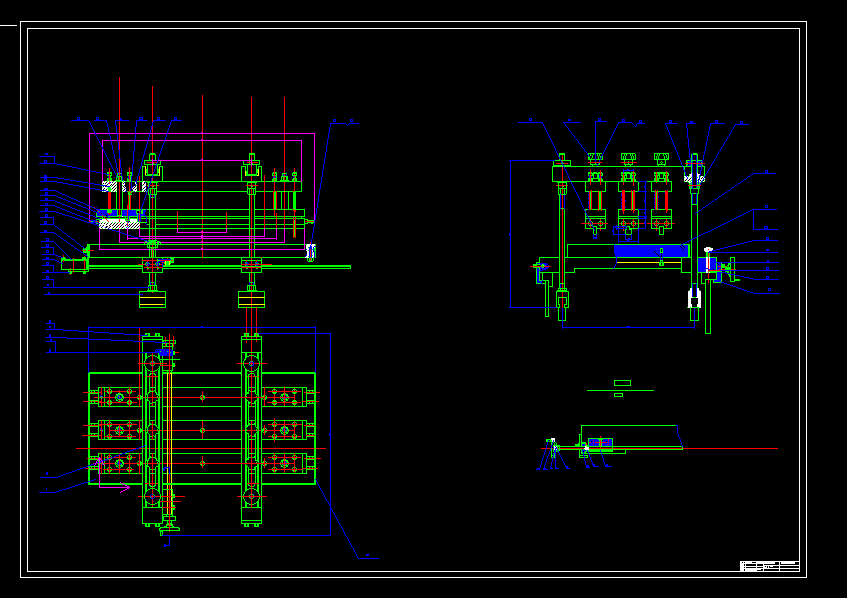
Task: Click the left hatched block in the top-left view
Action: pyautogui.click(x=109, y=187)
